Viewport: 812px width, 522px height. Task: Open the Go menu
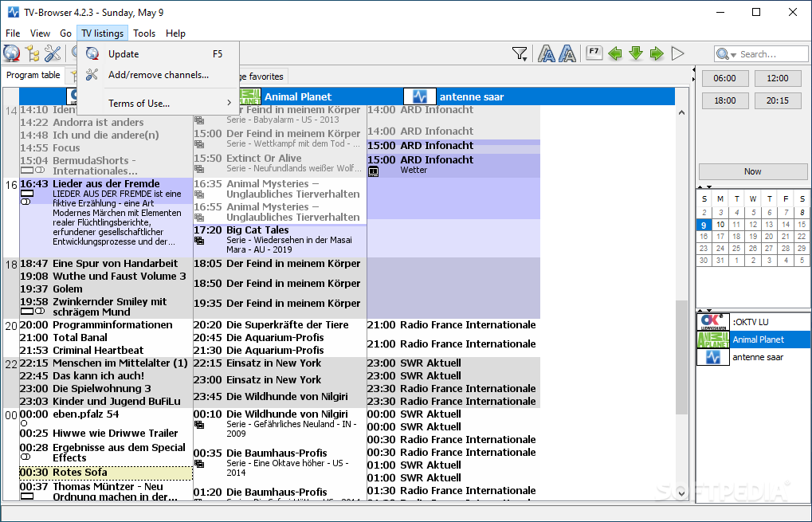(65, 33)
